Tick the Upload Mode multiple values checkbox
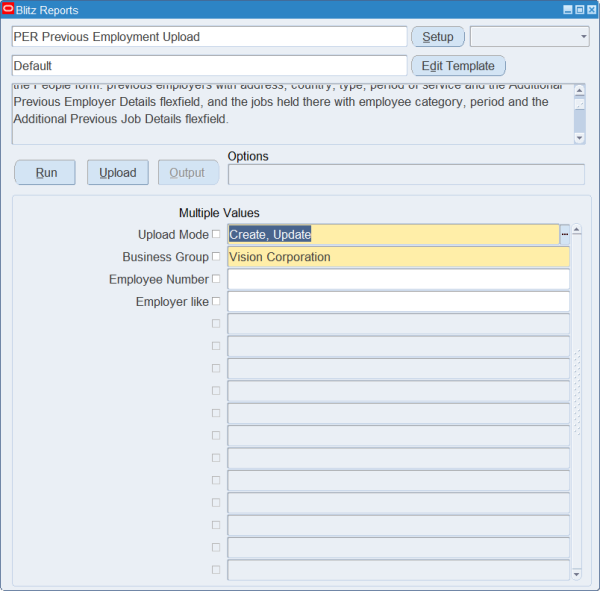Viewport: 600px width, 591px height. coord(216,234)
